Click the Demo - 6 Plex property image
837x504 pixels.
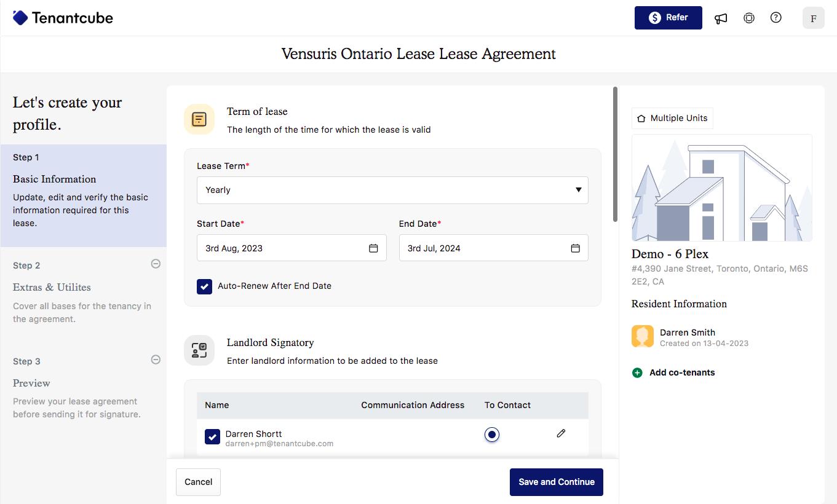(x=722, y=187)
